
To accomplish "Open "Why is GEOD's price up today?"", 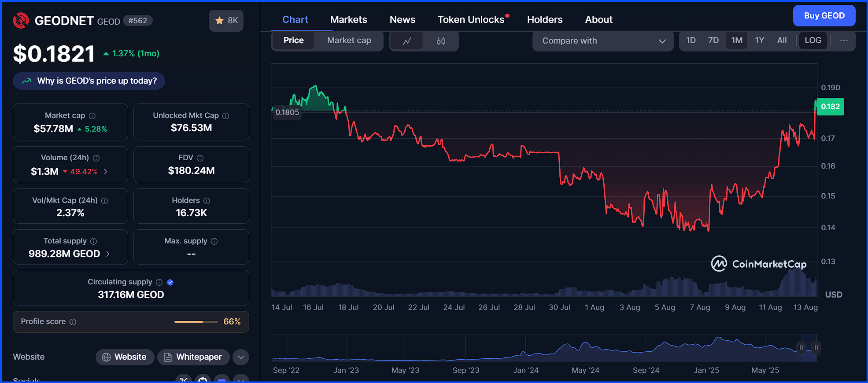I will pyautogui.click(x=89, y=81).
